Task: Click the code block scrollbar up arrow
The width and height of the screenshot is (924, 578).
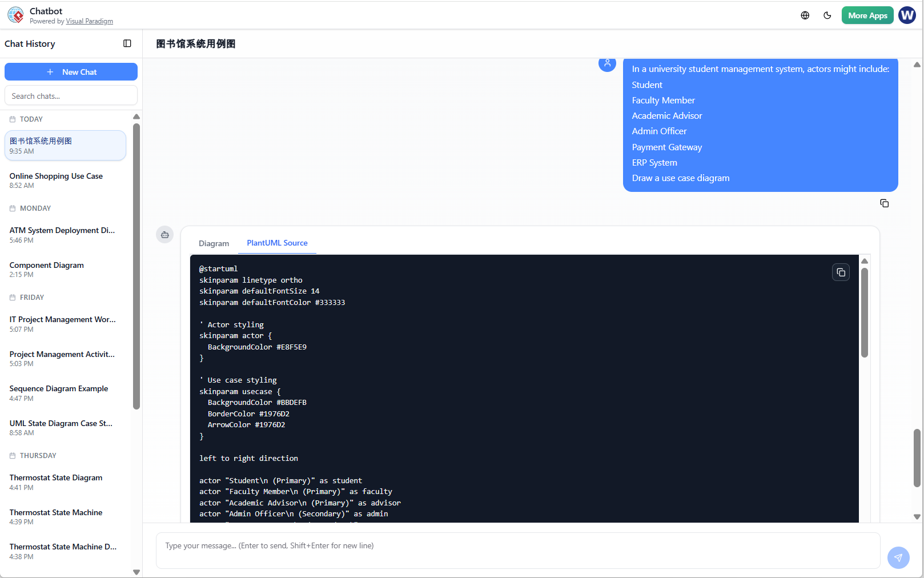Action: pos(864,261)
